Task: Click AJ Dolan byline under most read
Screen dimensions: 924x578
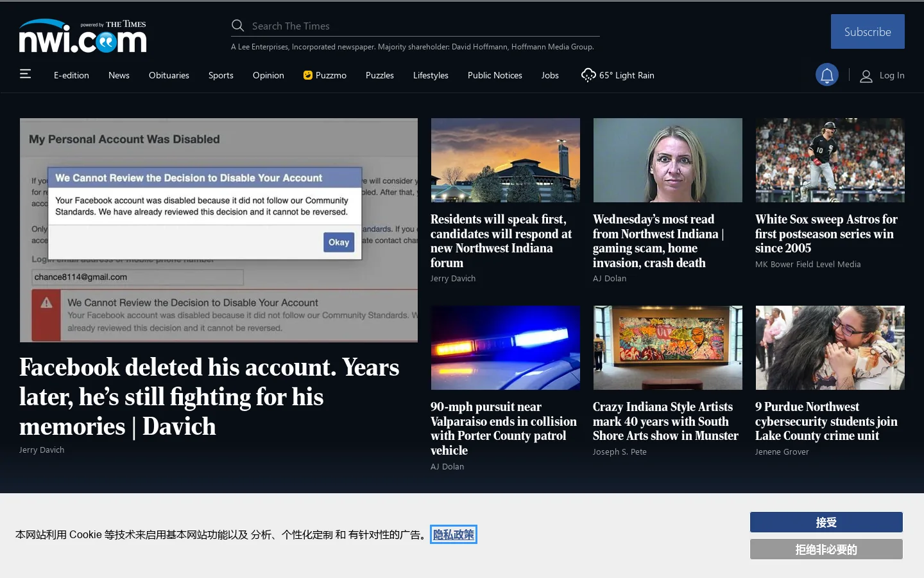Action: point(610,279)
